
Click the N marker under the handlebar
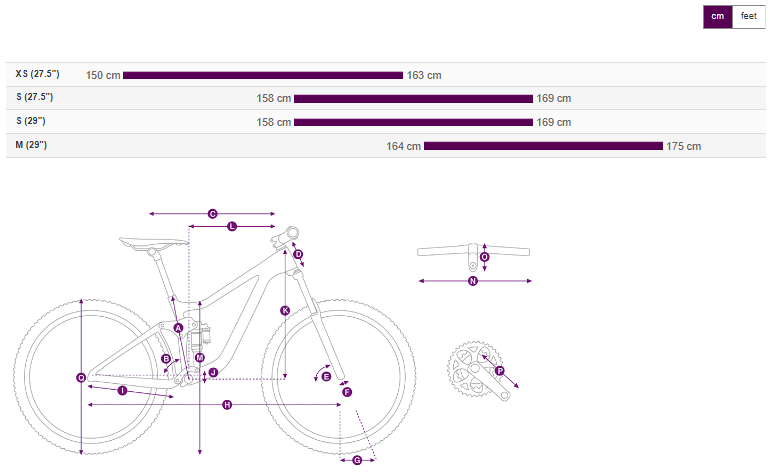[474, 281]
